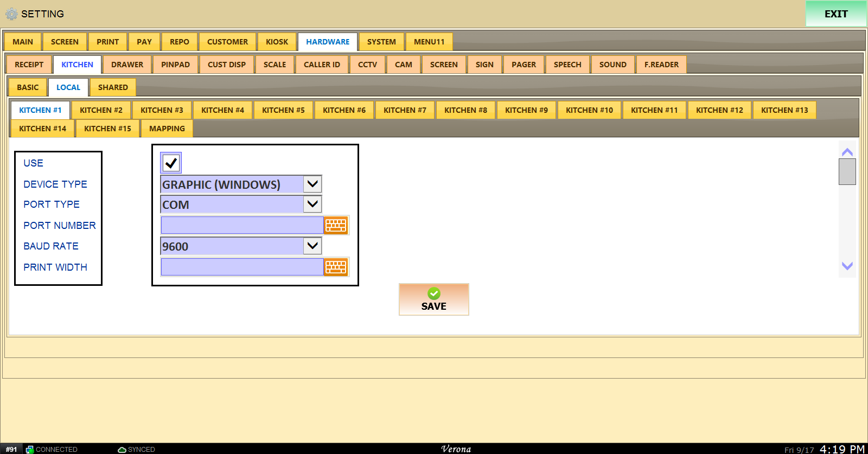Open the KITCHEN #5 tab
Viewport: 868px width, 454px height.
point(283,110)
